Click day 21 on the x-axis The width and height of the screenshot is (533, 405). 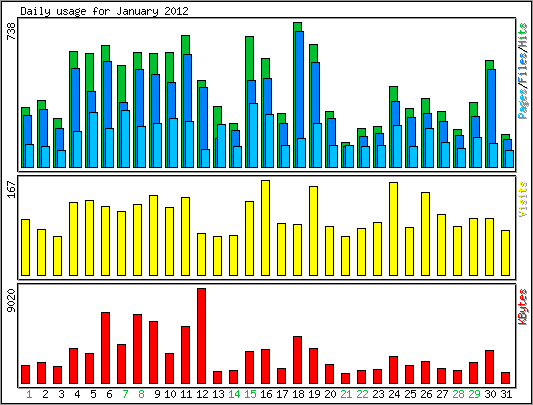coord(346,394)
